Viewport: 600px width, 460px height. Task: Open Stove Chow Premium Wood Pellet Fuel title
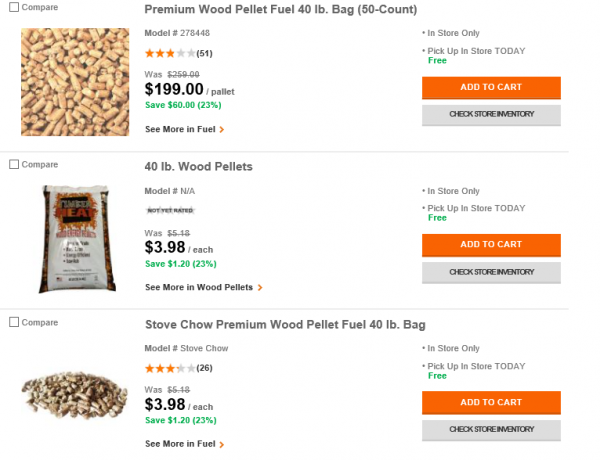(285, 325)
